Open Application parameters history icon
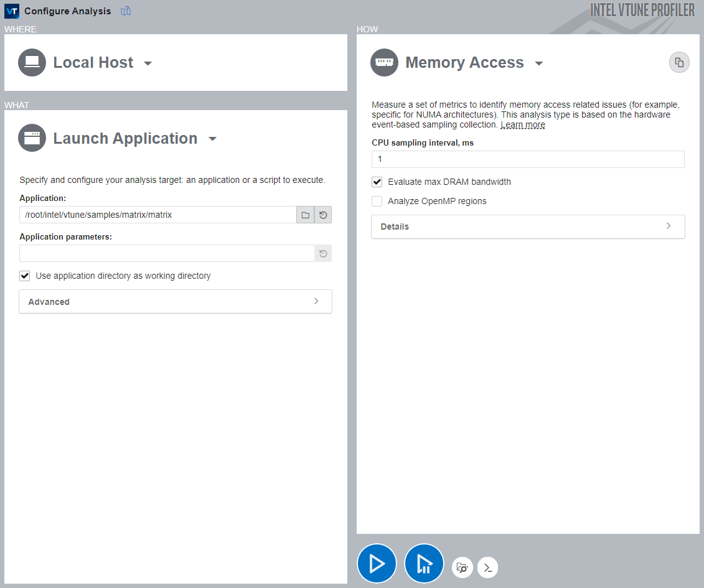704x588 pixels. pyautogui.click(x=323, y=254)
